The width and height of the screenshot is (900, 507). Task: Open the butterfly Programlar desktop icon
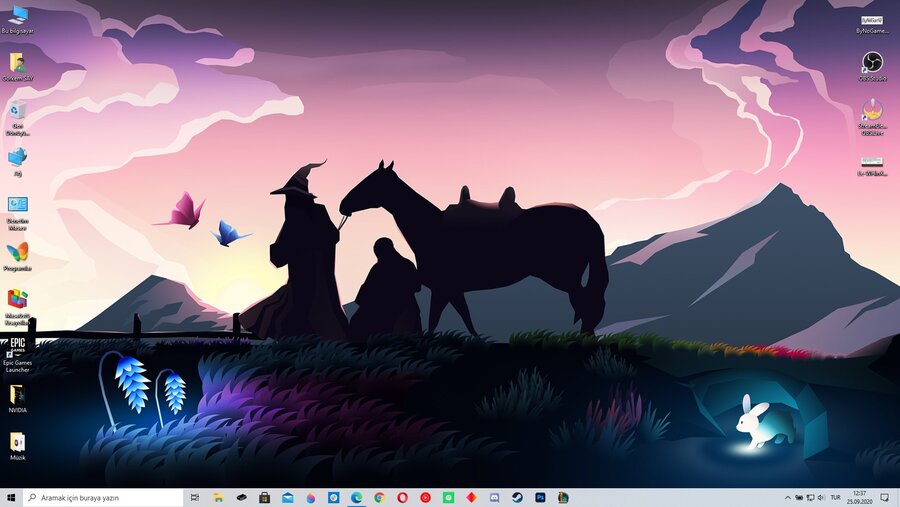(x=17, y=257)
